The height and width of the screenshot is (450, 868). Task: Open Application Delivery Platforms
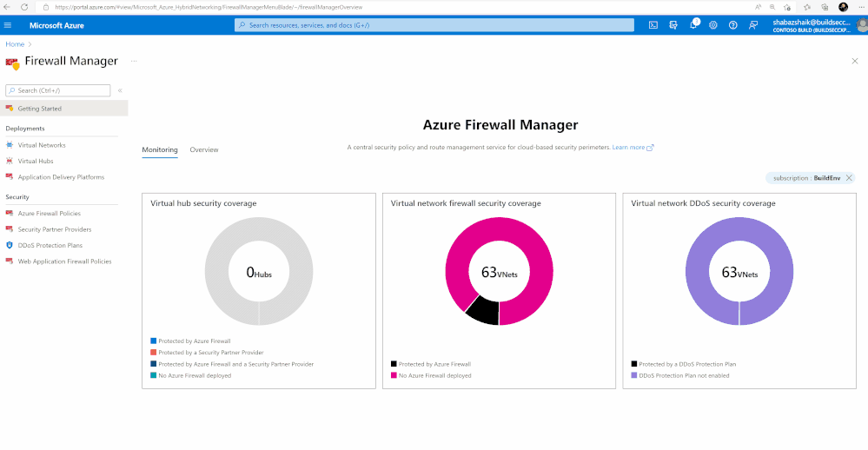[61, 177]
